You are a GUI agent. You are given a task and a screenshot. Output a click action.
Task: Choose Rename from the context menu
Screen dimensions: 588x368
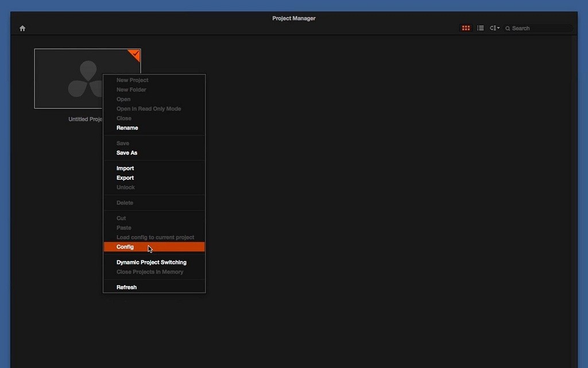click(x=154, y=128)
